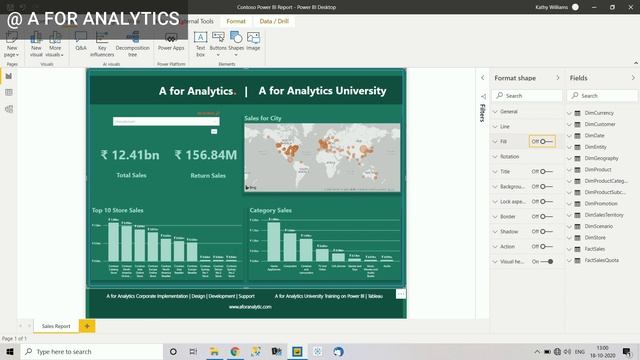Screen dimensions: 640x360
Task: Select DimGeography table
Action: click(x=601, y=158)
